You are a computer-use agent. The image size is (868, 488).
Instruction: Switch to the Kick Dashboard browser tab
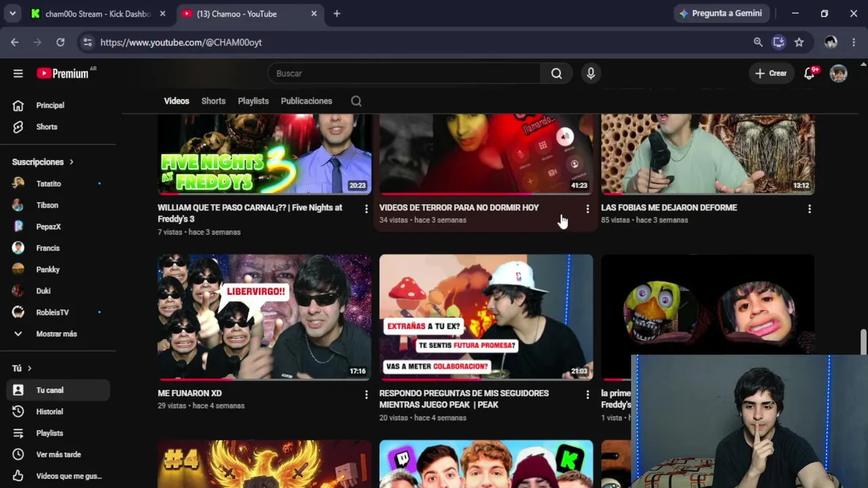pyautogui.click(x=99, y=14)
